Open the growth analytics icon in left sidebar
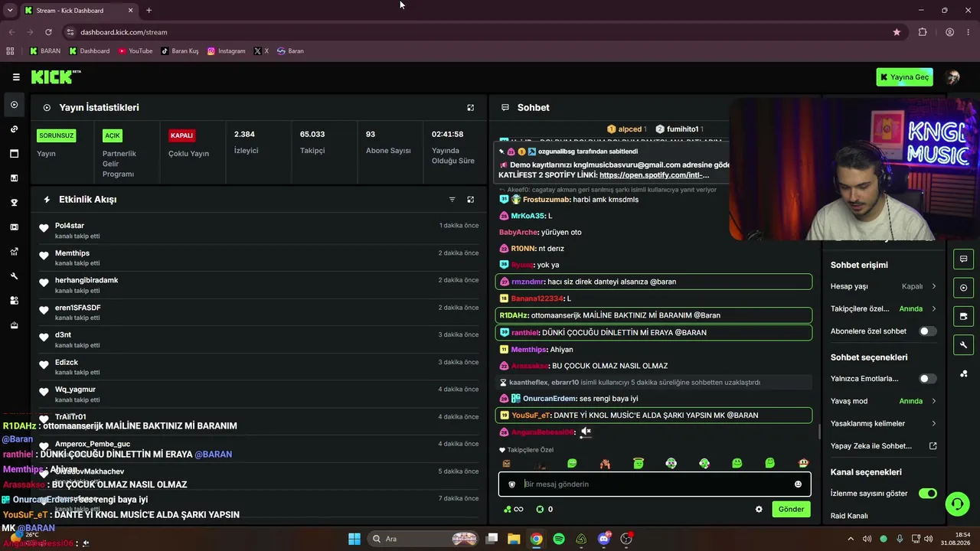The image size is (980, 551). [14, 252]
